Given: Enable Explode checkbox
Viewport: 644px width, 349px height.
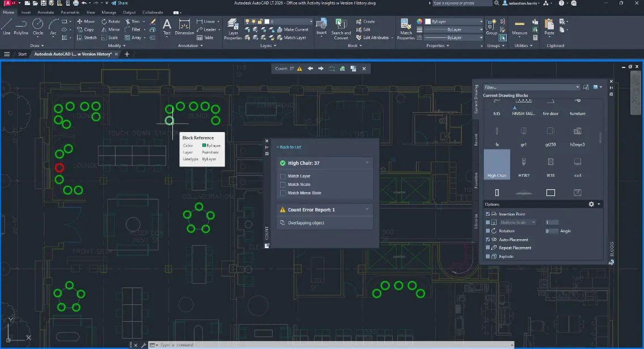Looking at the screenshot, I should point(488,256).
